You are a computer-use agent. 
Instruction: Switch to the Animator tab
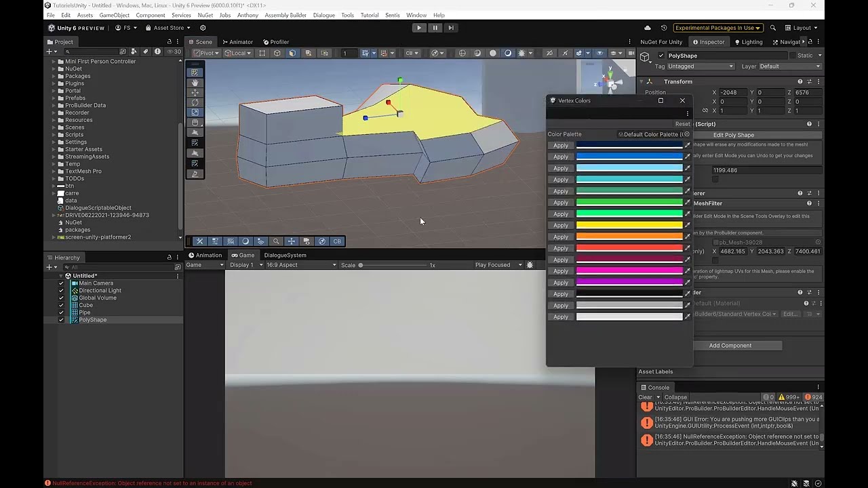point(237,42)
